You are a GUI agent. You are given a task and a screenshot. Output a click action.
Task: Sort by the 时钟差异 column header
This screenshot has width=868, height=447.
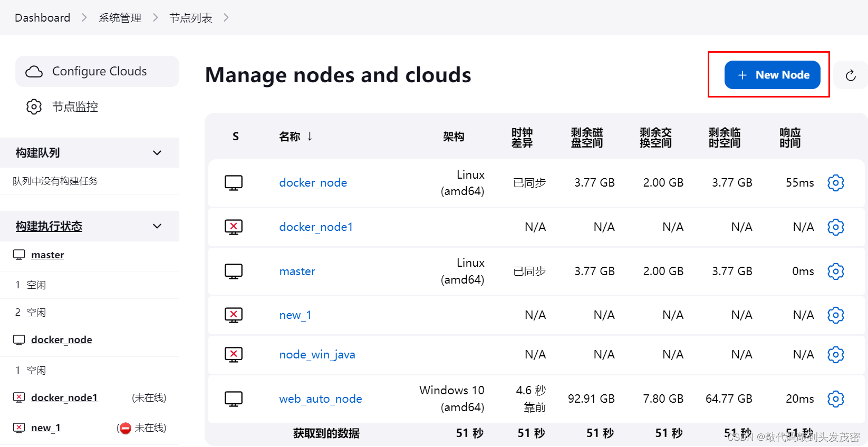(x=522, y=137)
